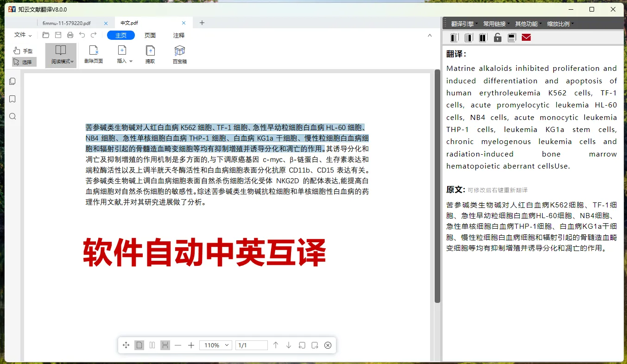Click the 翻译引擎 menu
Screen dimensions: 627x364
coord(463,24)
